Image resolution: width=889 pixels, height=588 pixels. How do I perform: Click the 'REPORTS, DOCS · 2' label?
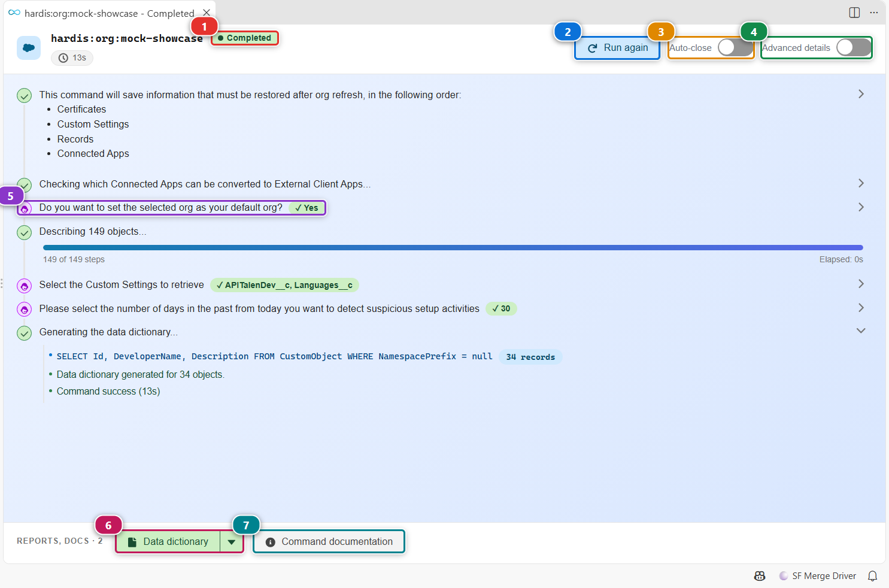coord(59,541)
